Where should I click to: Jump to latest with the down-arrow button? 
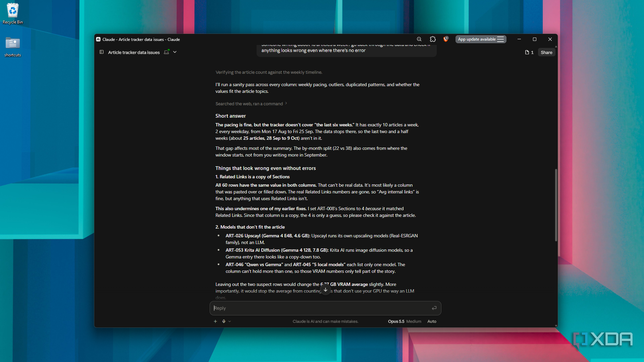point(325,290)
